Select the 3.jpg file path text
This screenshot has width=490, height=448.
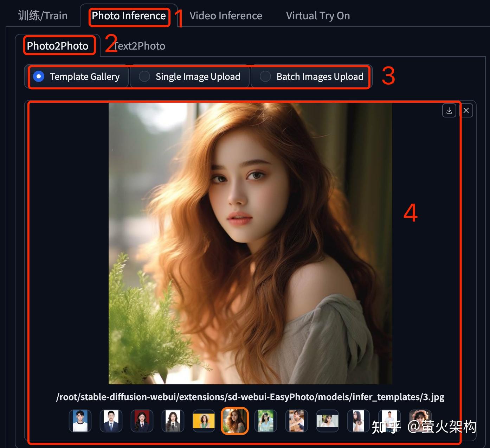[250, 397]
